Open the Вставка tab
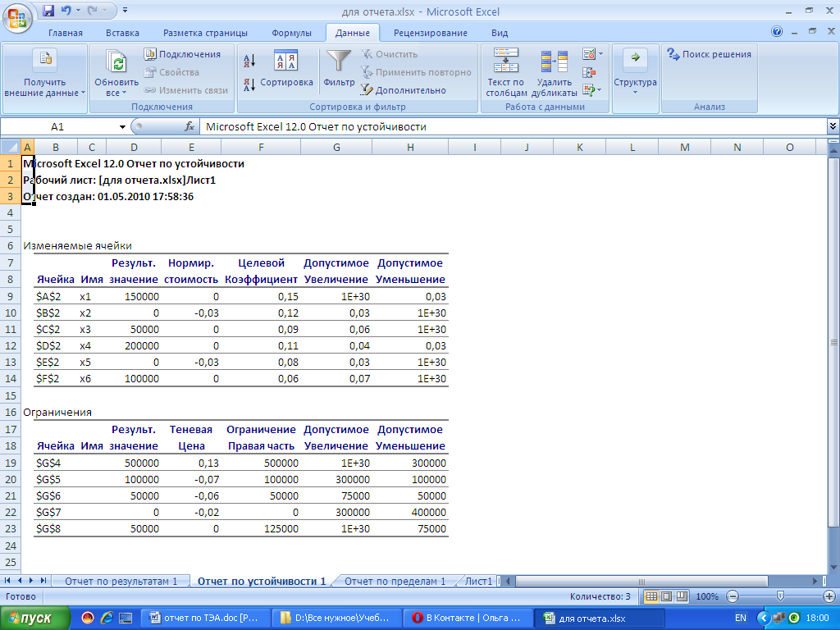 point(122,33)
